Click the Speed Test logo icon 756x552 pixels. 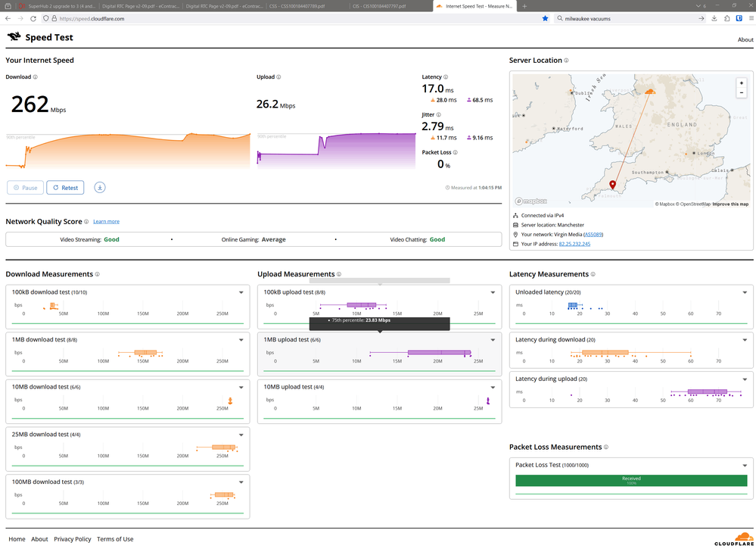[x=14, y=36]
